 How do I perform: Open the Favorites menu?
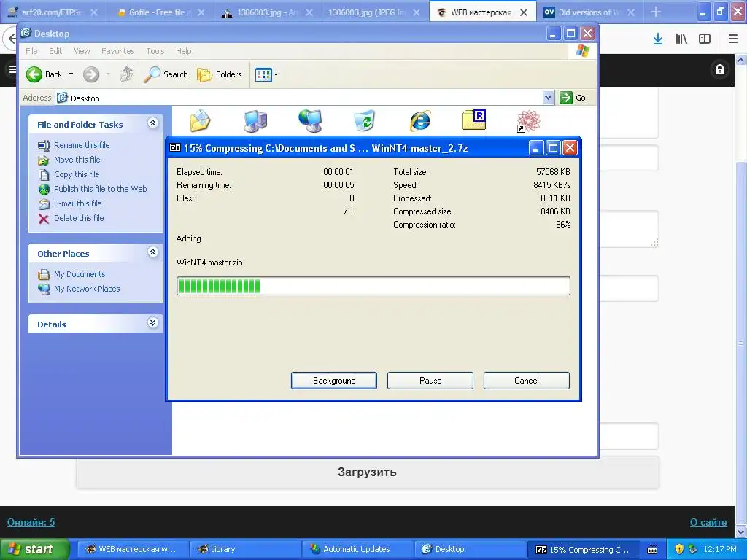coord(117,51)
